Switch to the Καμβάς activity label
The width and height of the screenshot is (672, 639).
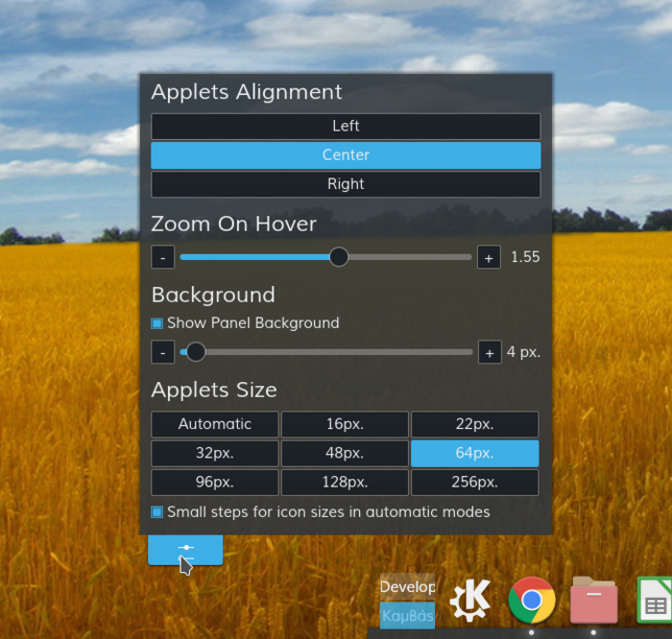click(x=408, y=615)
